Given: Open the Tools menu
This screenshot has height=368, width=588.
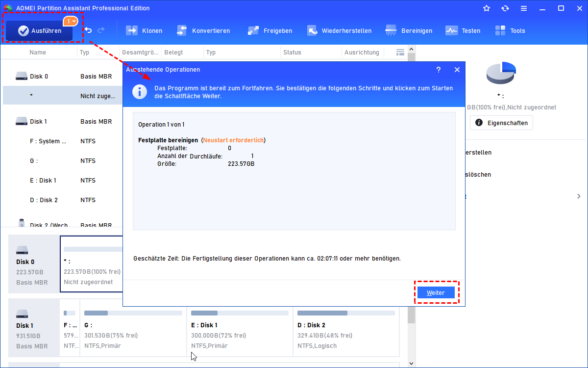Looking at the screenshot, I should tap(510, 30).
